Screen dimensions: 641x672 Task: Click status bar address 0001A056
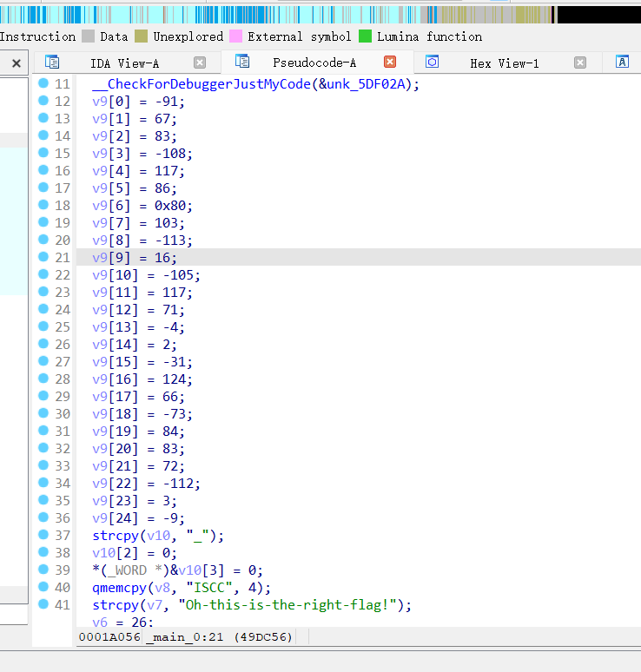pyautogui.click(x=109, y=637)
